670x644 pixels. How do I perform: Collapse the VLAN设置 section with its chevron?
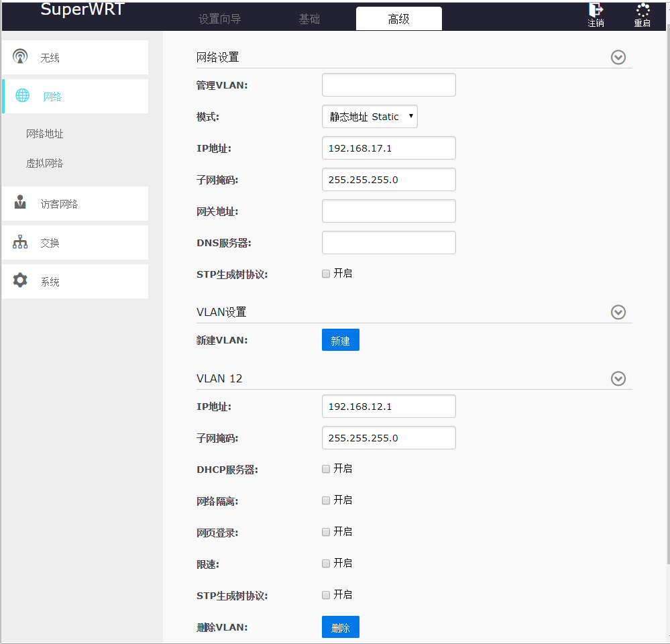[x=618, y=313]
